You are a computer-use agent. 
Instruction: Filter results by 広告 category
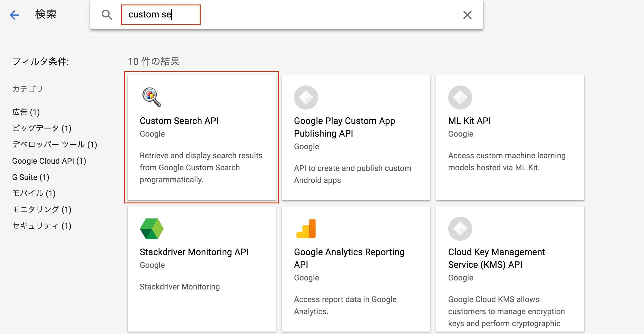click(26, 112)
